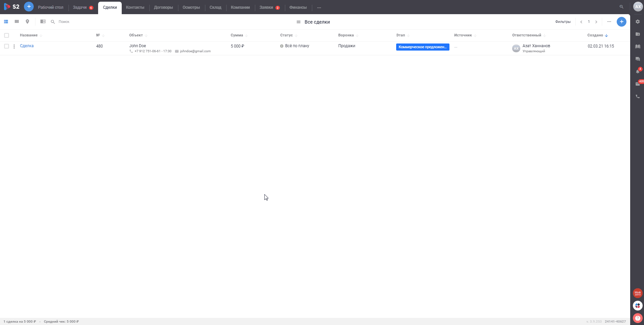Open the Договоры tab
This screenshot has height=325, width=644.
pos(164,7)
